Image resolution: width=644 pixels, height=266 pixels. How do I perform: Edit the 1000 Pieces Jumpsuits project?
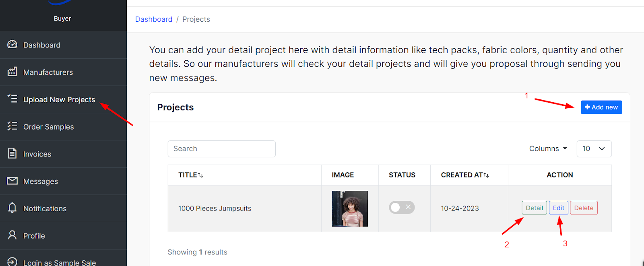[558, 208]
